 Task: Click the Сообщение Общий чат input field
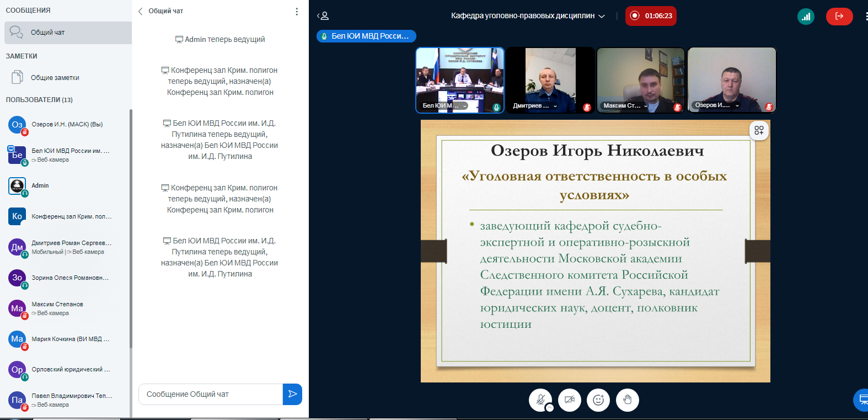click(x=210, y=394)
